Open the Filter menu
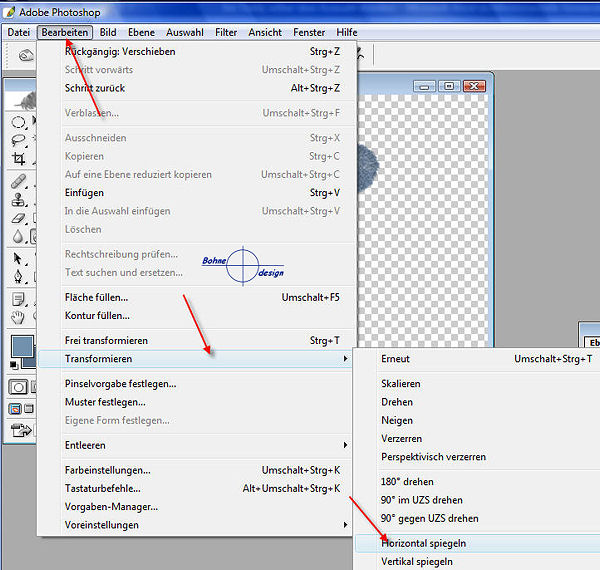Viewport: 600px width, 570px height. (x=226, y=32)
